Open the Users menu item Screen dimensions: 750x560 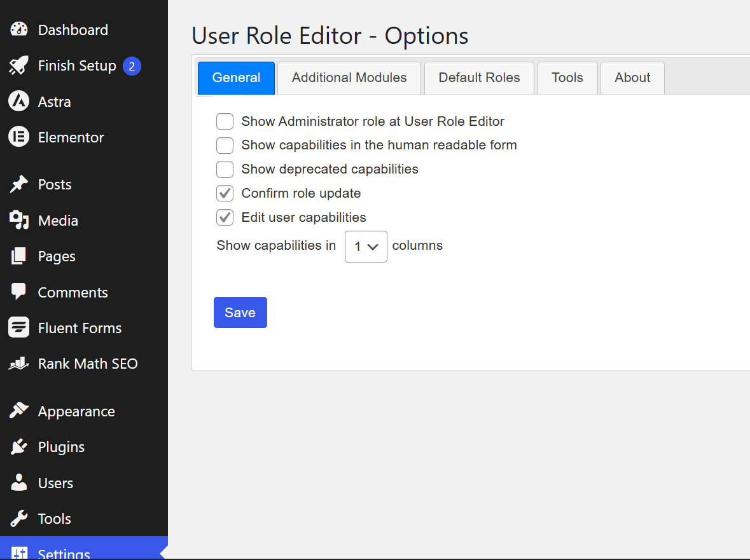[84, 482]
